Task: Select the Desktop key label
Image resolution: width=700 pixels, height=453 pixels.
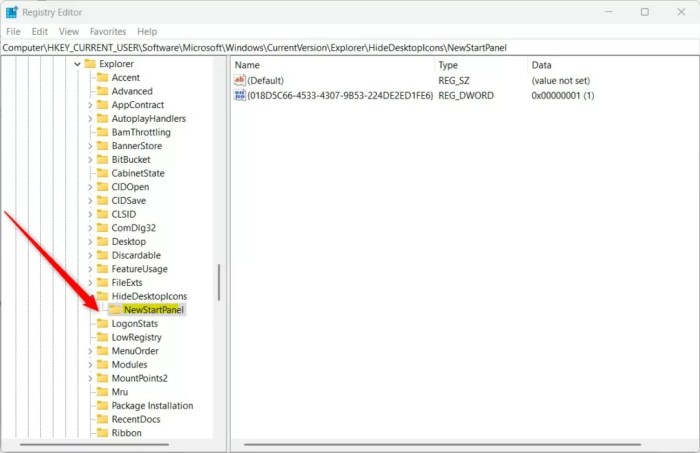Action: point(129,242)
